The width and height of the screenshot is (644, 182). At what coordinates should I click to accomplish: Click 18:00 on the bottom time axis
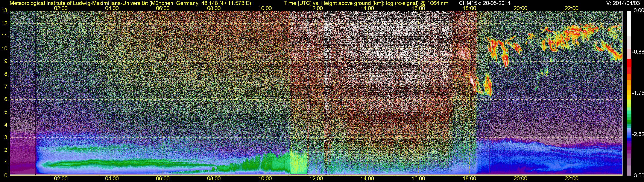(469, 179)
